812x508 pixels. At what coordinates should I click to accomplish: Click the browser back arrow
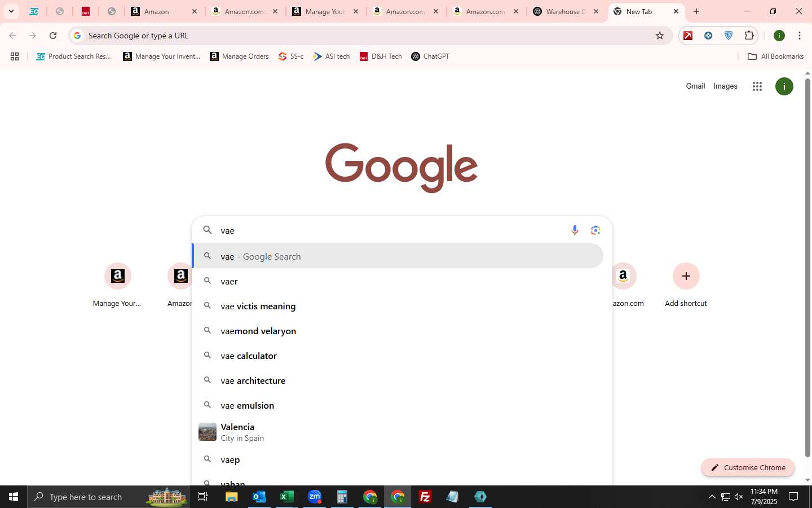coord(12,36)
